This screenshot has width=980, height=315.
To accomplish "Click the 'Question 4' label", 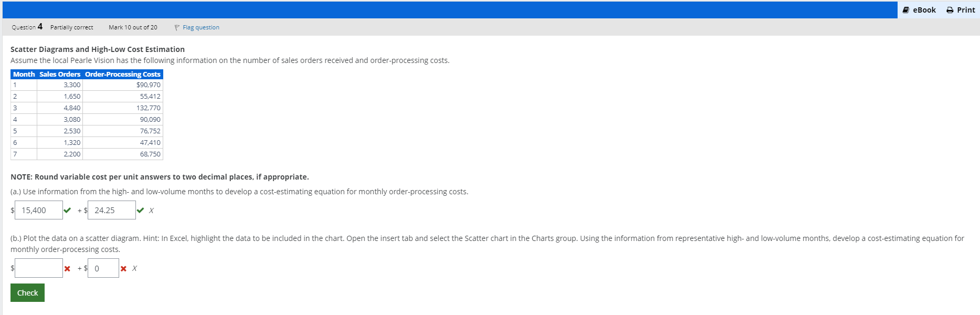I will 27,27.
